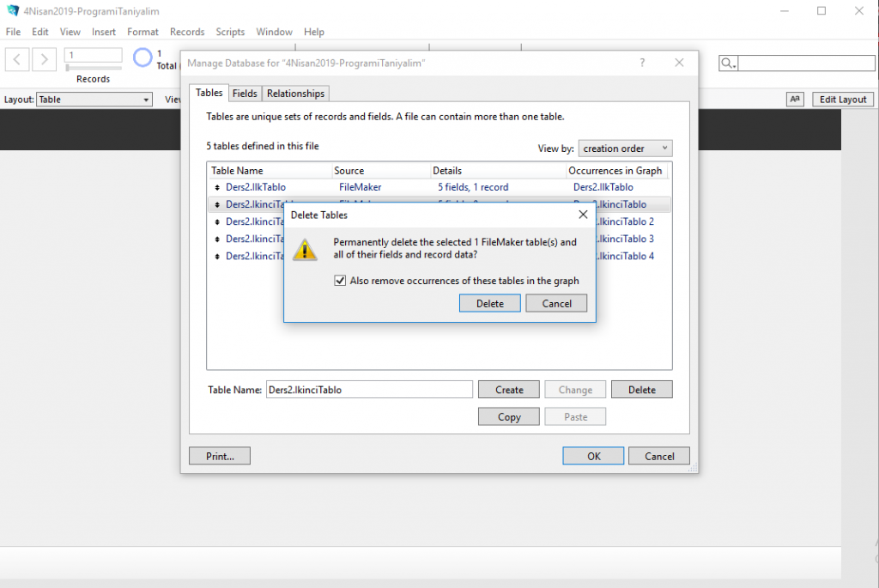
Task: Close the Manage Database dialog
Action: (679, 63)
